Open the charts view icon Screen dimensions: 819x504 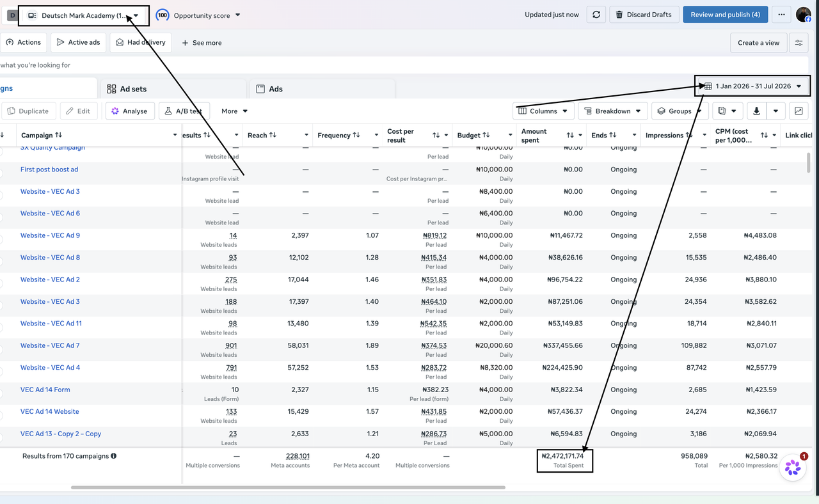tap(799, 111)
